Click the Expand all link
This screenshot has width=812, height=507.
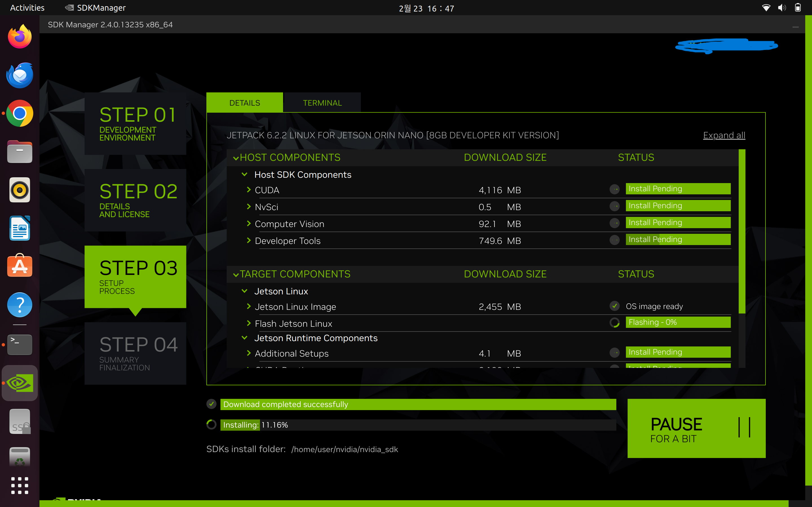(724, 135)
